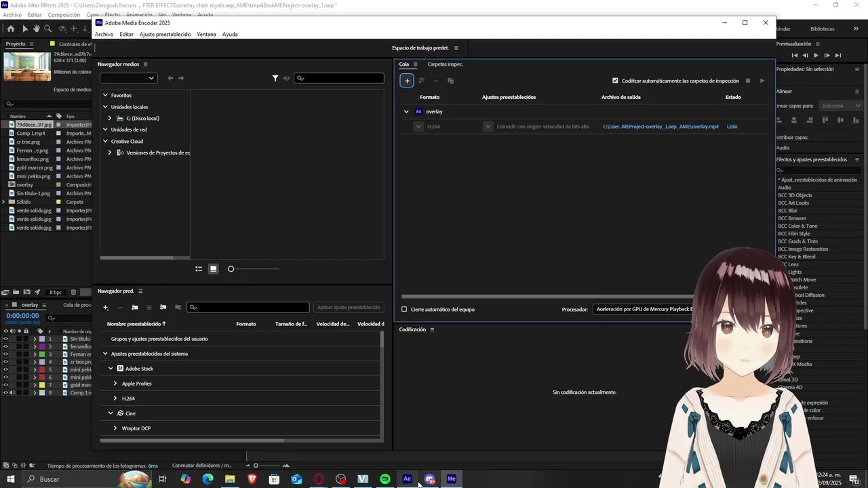Viewport: 868px width, 488px height.
Task: Create new preset with the plus icon
Action: point(105,308)
